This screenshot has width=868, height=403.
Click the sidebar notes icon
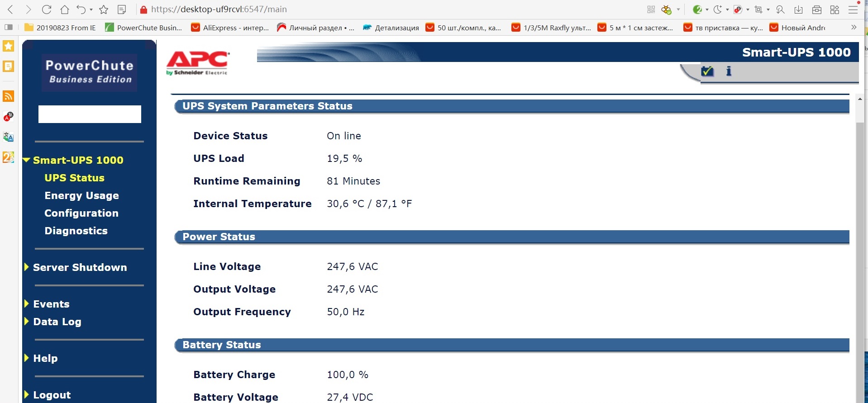pos(9,66)
